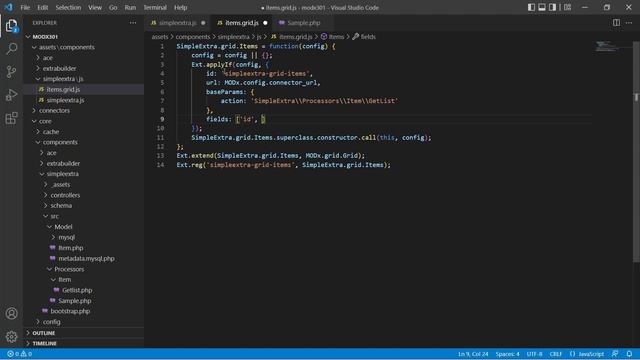Collapse the simpleextra\js folder
Screen dimensions: 640x360
[83, 79]
